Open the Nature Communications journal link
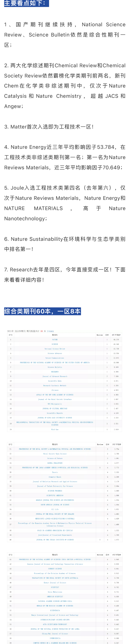The image size is (130, 644). coord(55,358)
